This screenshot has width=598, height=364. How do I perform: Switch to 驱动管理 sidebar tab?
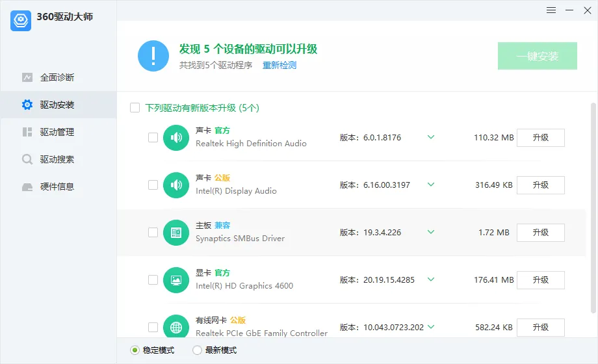pyautogui.click(x=58, y=132)
